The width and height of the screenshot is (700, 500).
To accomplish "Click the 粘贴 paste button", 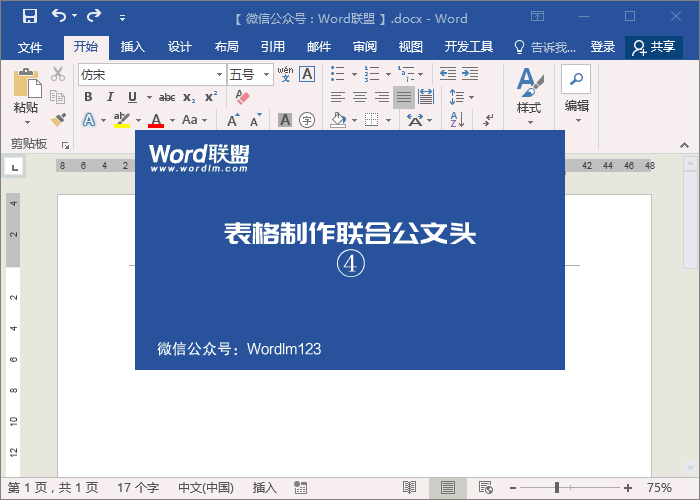I will pyautogui.click(x=26, y=91).
